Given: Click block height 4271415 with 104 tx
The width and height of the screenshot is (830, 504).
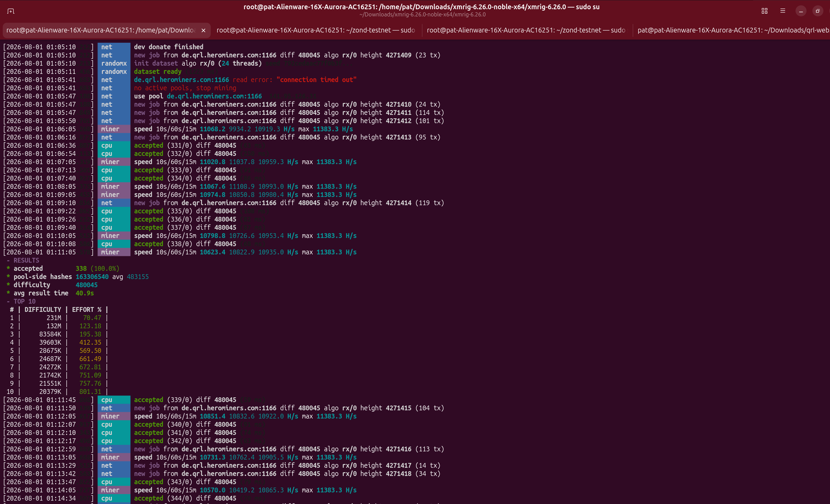Looking at the screenshot, I should [x=399, y=408].
